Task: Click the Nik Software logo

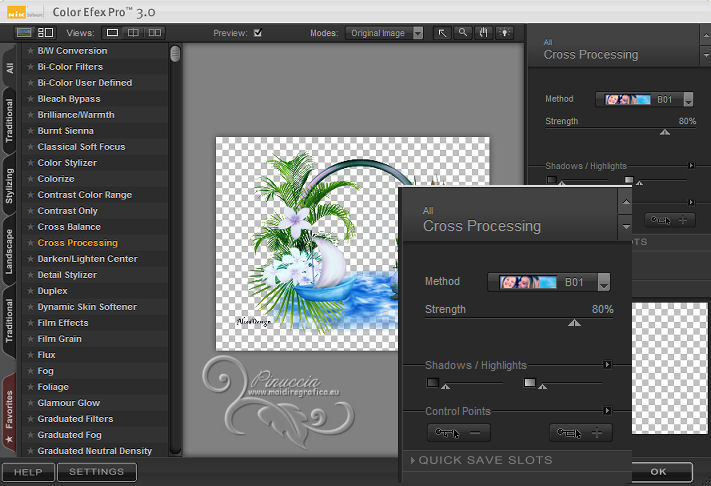Action: [x=17, y=12]
